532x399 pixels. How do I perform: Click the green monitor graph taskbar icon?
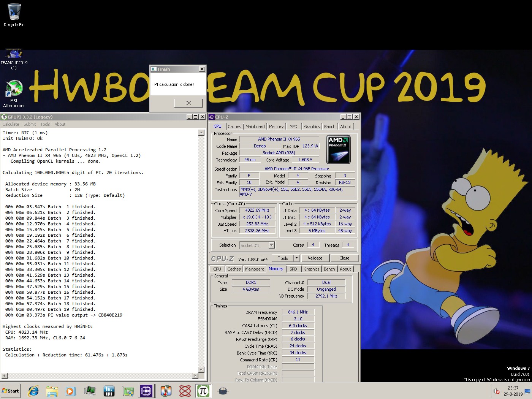tap(90, 391)
